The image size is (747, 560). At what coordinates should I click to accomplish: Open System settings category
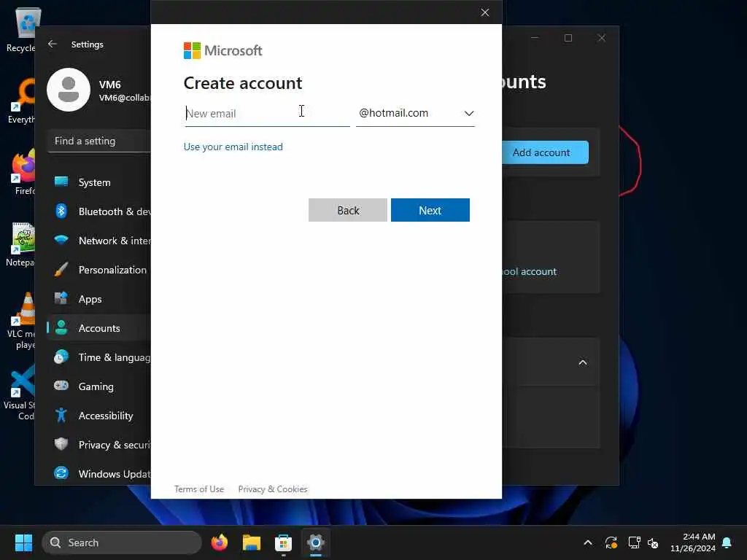(99, 182)
